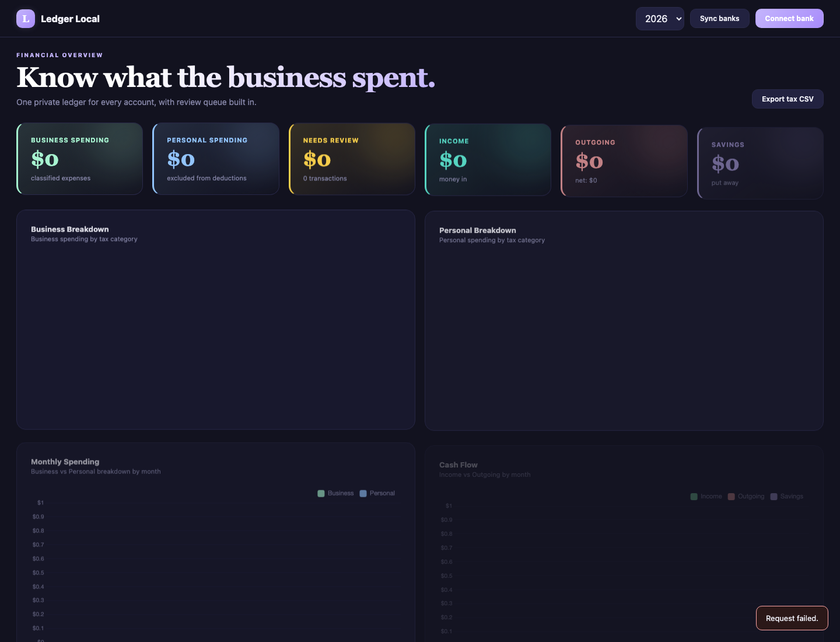The image size is (840, 642).
Task: Click 'Business spending by tax category' subtitle
Action: click(84, 239)
